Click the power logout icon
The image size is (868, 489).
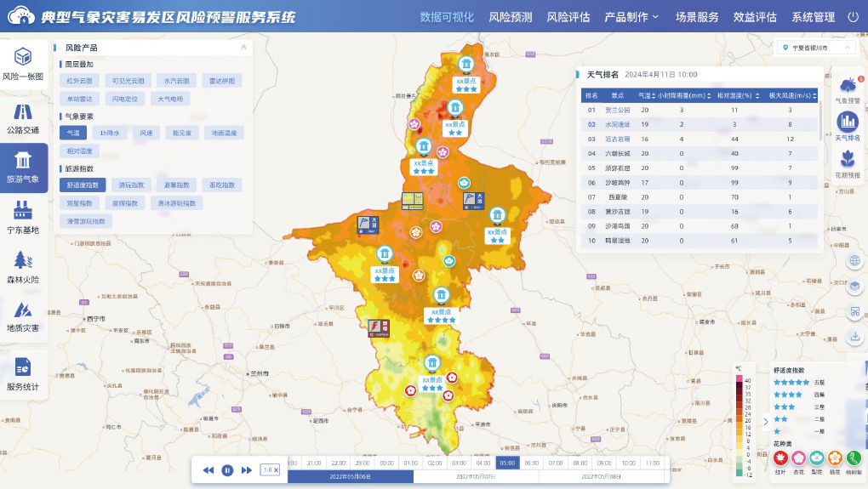click(x=853, y=17)
